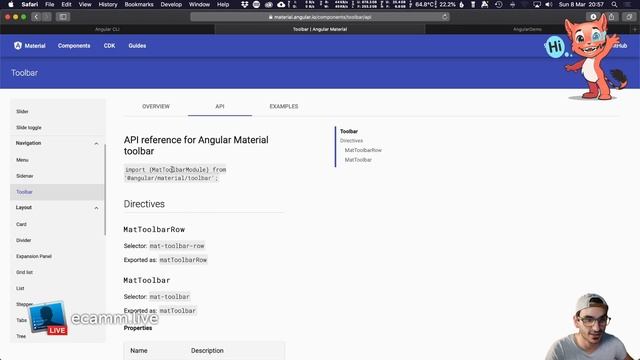640x360 pixels.
Task: Switch to the OVERVIEW tab
Action: coord(156,107)
